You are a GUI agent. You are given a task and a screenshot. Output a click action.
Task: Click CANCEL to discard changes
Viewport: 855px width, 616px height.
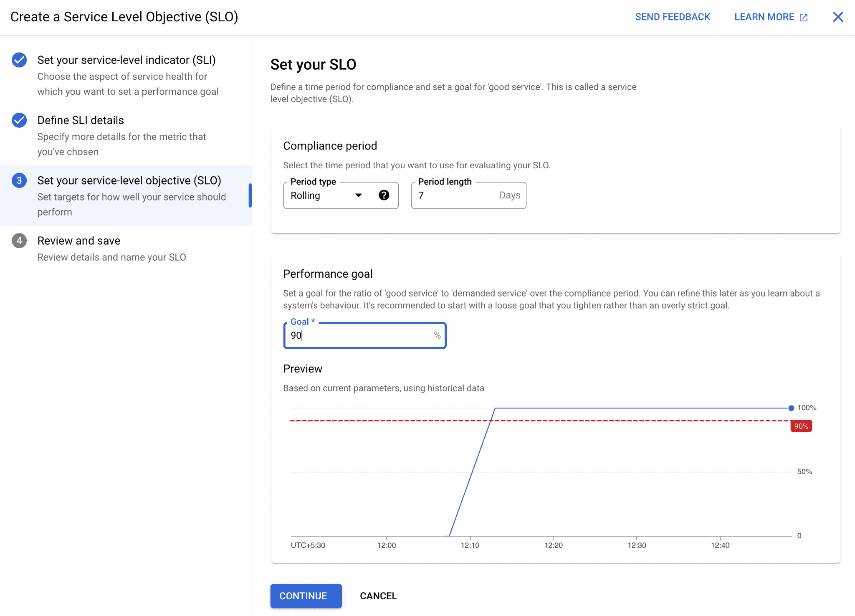[378, 596]
